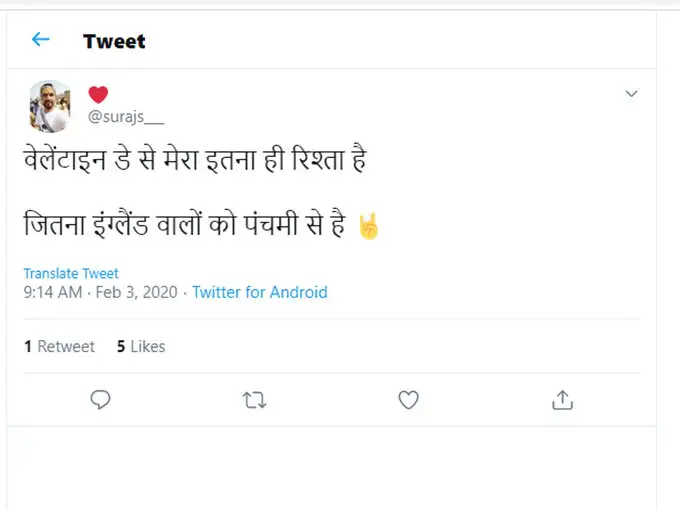
Task: View the 5 Likes list
Action: coord(140,346)
